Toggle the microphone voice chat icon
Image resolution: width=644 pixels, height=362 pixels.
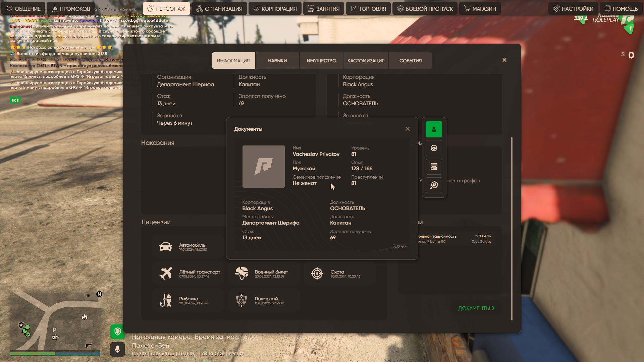click(117, 349)
